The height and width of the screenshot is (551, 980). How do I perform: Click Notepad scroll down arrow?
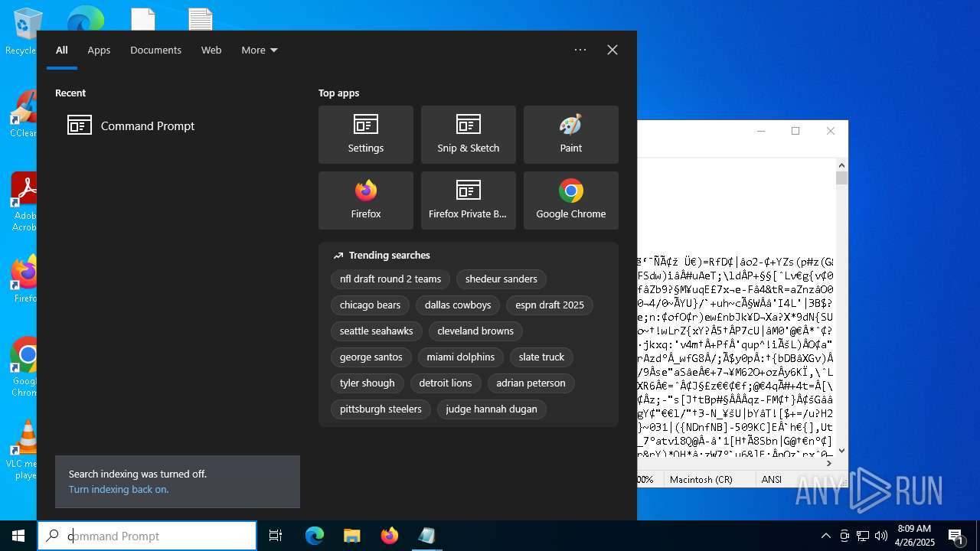click(842, 451)
